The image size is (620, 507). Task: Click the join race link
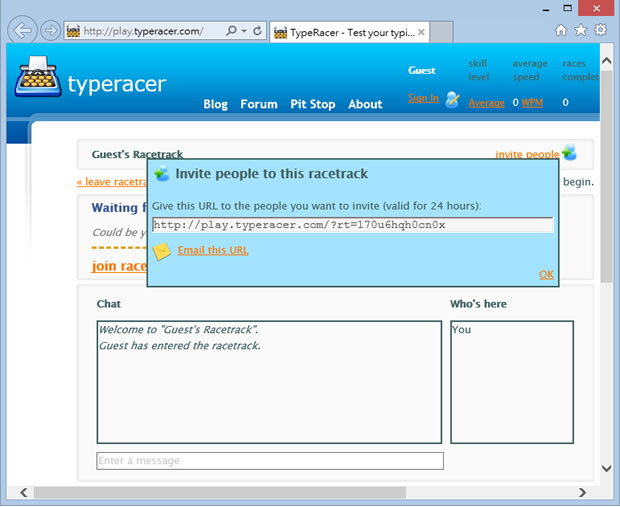(x=119, y=266)
